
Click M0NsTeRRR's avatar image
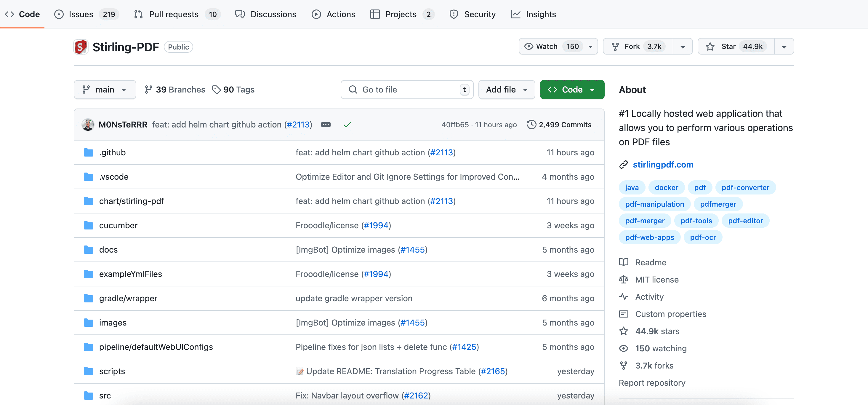pos(88,125)
